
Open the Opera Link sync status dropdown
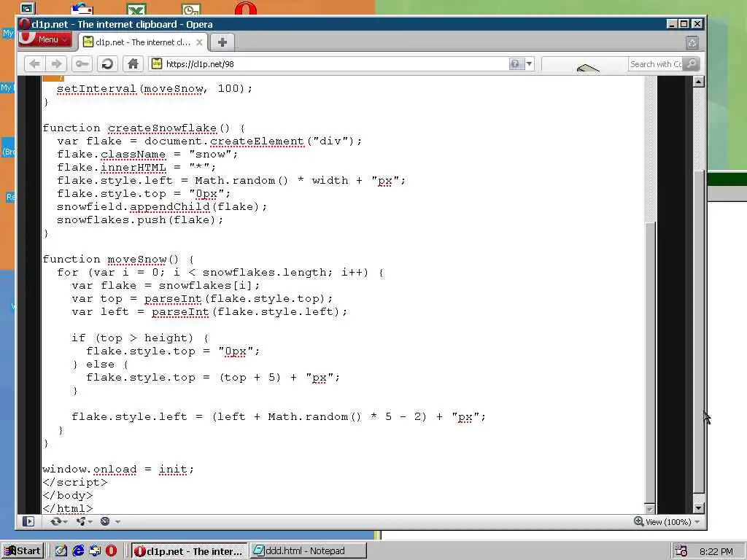[59, 521]
